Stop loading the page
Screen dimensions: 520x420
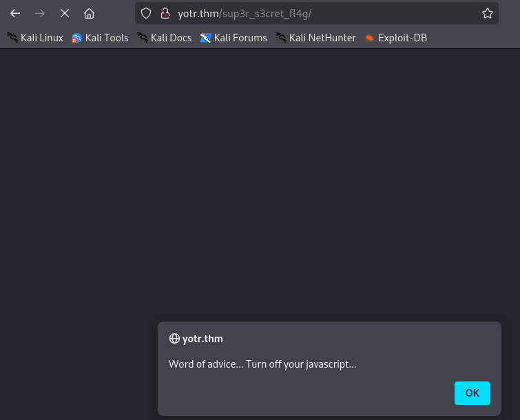coord(65,13)
